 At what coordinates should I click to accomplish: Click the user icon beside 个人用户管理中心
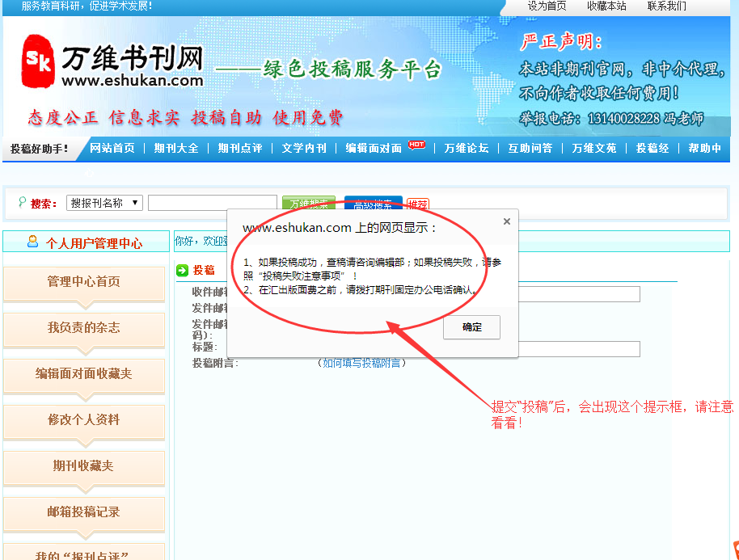[32, 242]
